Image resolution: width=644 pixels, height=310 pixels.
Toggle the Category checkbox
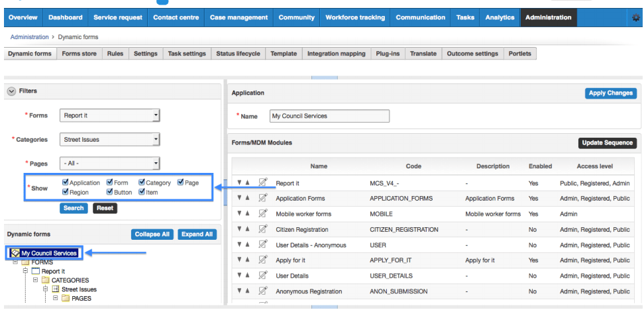click(x=142, y=182)
